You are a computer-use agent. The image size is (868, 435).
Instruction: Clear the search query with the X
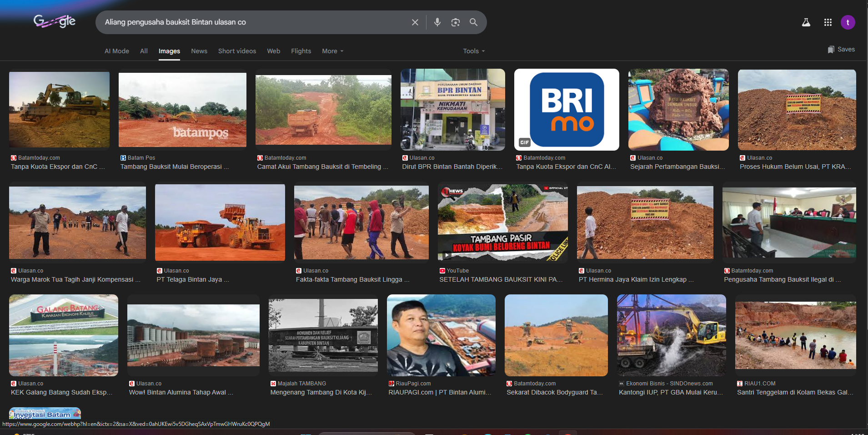click(x=415, y=22)
